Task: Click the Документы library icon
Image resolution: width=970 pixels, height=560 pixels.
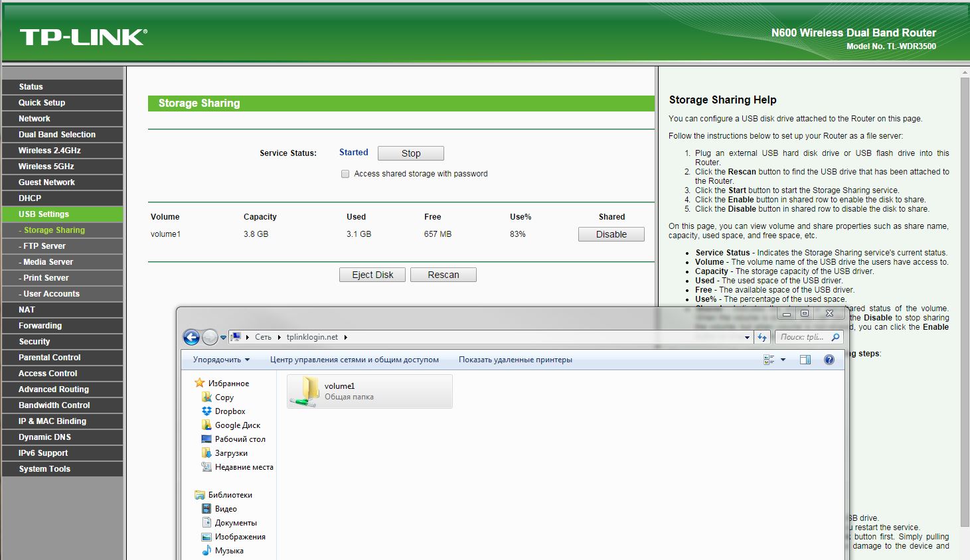Action: coord(206,522)
